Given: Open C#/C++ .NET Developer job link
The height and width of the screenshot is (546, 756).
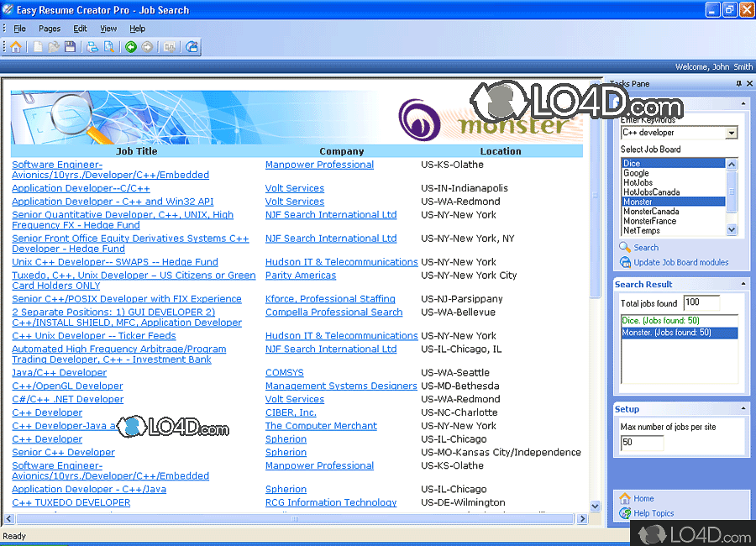Looking at the screenshot, I should pyautogui.click(x=68, y=399).
